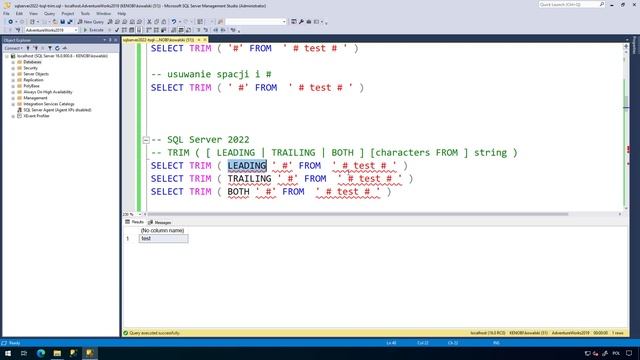Click the Connect Object Explorer plug icon
The width and height of the screenshot is (640, 360).
click(x=28, y=48)
